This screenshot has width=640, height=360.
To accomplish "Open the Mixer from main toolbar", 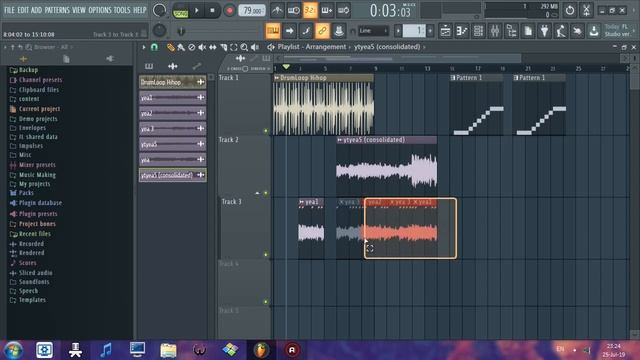I will (495, 31).
